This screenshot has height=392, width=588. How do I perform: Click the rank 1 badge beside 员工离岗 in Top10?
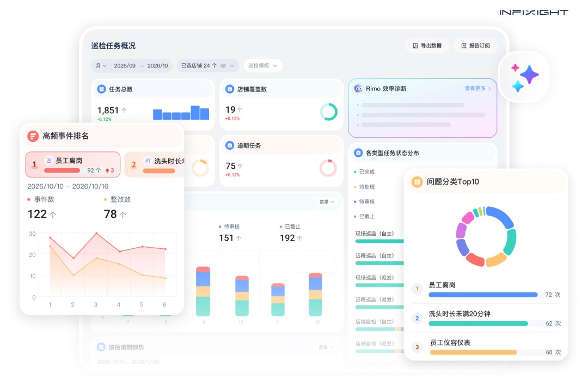coord(417,289)
